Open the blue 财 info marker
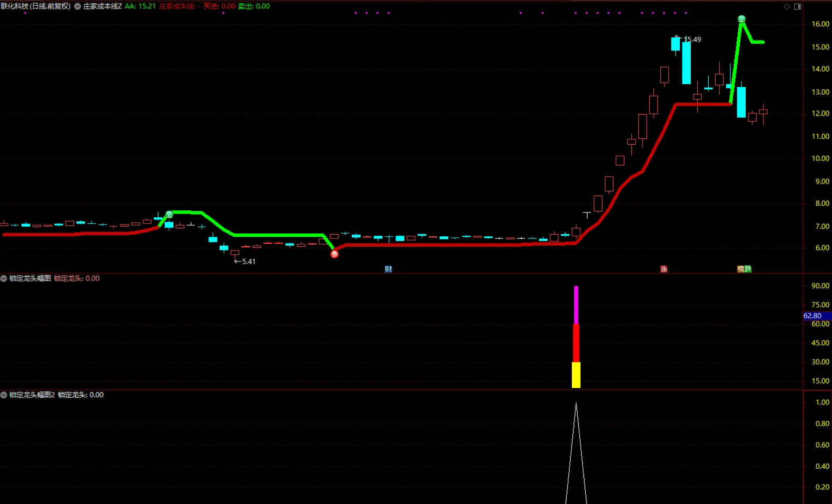Image resolution: width=832 pixels, height=504 pixels. click(388, 269)
